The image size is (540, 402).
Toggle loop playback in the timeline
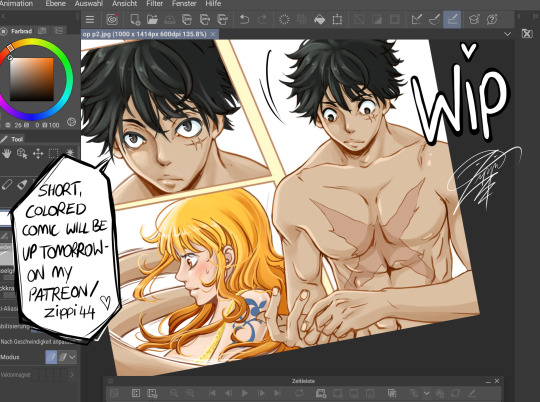(x=299, y=393)
